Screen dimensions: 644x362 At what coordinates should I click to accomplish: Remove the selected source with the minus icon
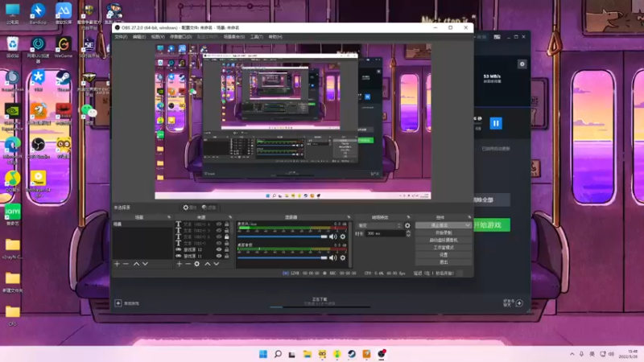click(x=188, y=264)
